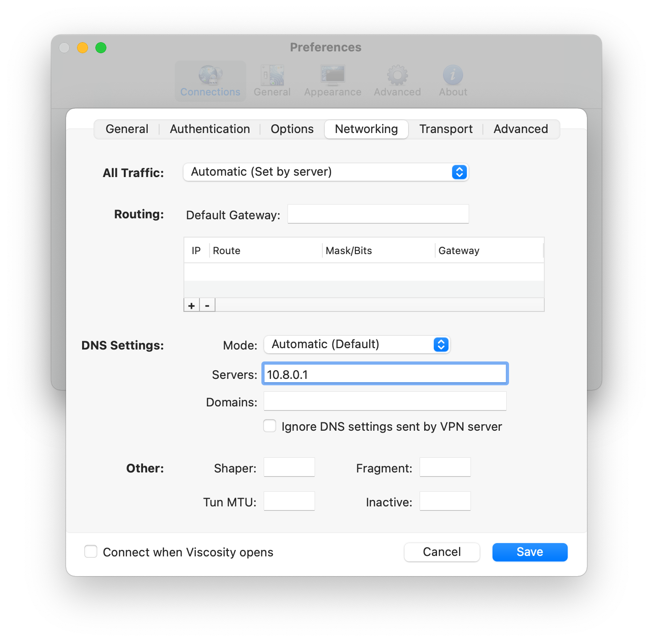
Task: Click the Tun MTU input field
Action: click(289, 501)
